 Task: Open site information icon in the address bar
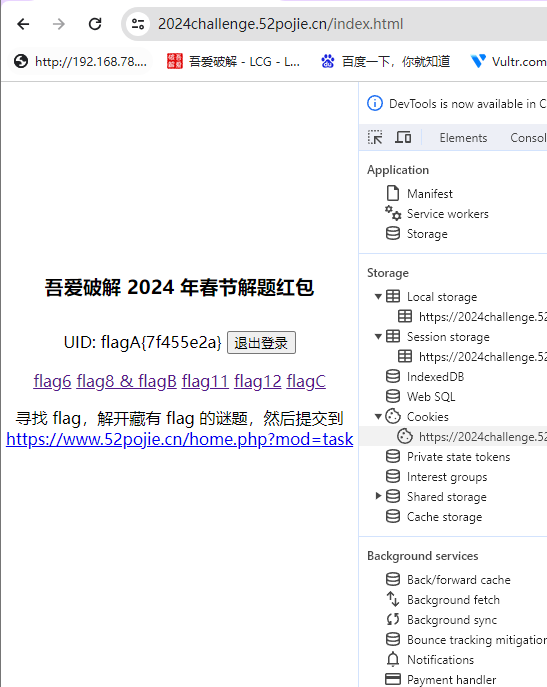[138, 24]
